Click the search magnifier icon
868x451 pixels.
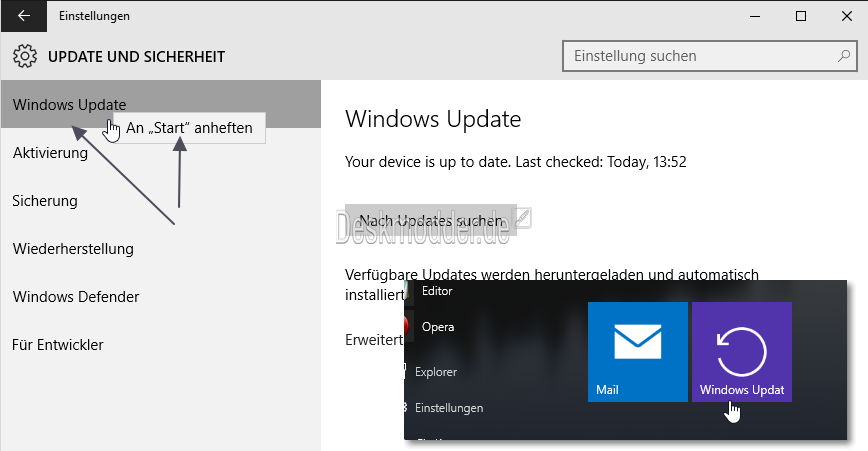844,56
